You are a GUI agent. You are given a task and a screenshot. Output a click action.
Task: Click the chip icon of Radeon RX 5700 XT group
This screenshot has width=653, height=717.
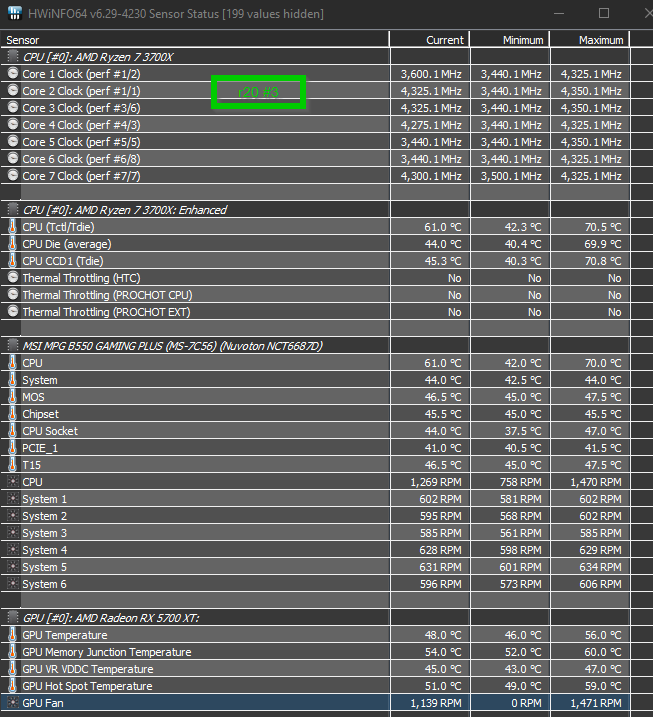pos(13,617)
